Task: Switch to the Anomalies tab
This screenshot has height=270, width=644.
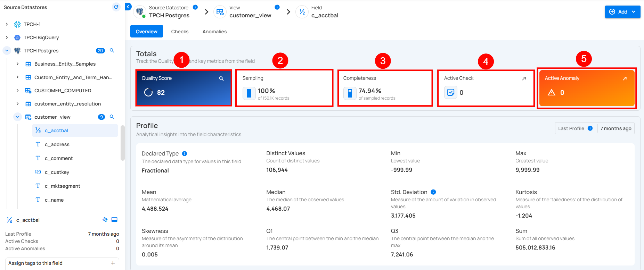Action: (x=214, y=32)
